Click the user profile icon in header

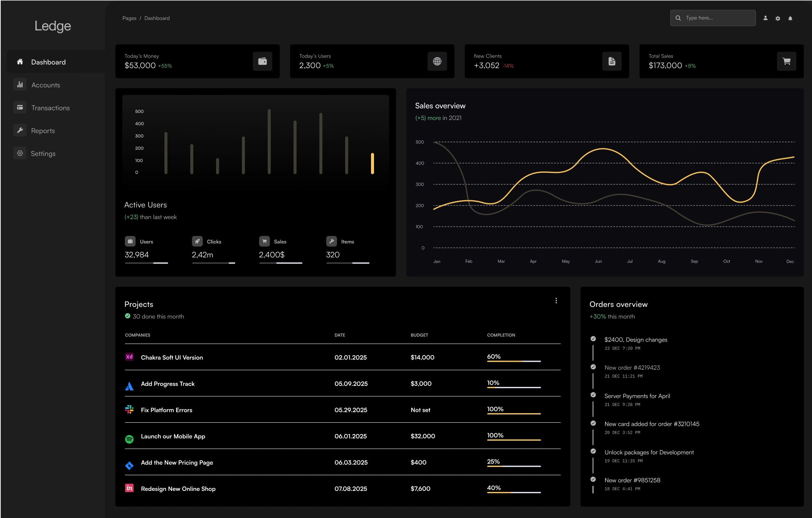(x=765, y=18)
